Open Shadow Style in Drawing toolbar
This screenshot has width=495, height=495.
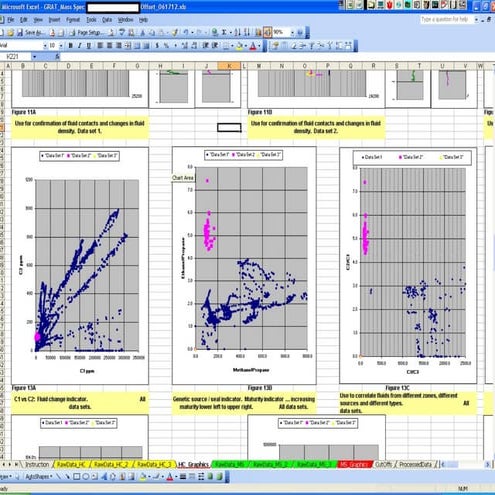[x=210, y=477]
